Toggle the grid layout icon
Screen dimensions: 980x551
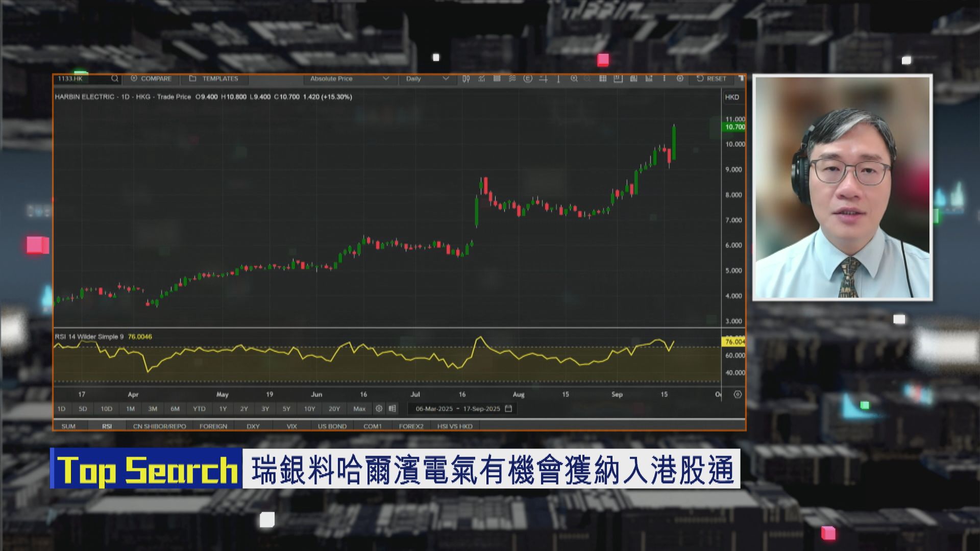(604, 79)
